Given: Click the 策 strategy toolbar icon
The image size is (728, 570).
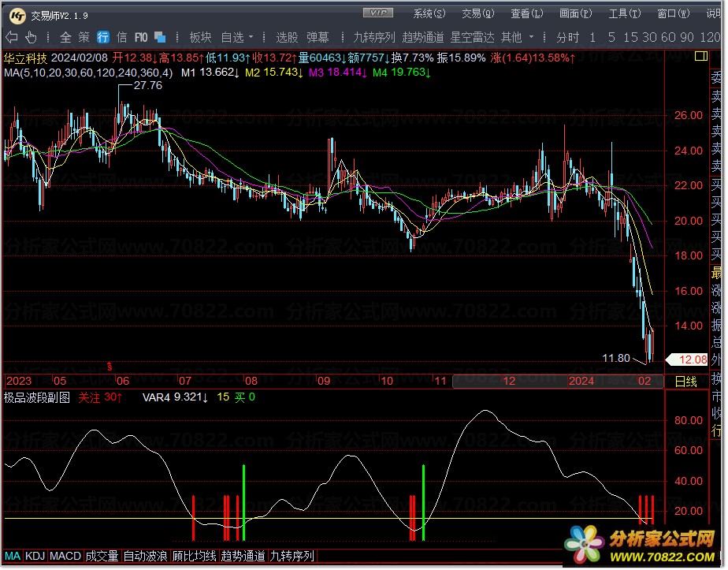Looking at the screenshot, I should point(84,37).
